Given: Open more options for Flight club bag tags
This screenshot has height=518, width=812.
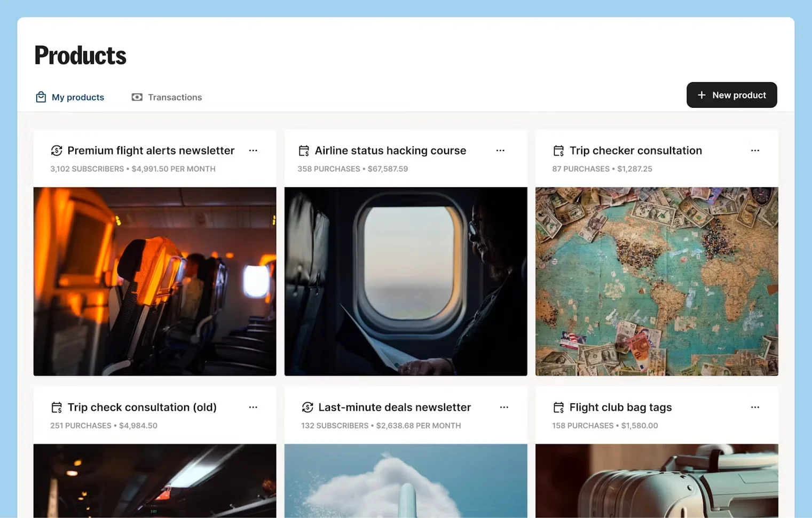Looking at the screenshot, I should (755, 407).
